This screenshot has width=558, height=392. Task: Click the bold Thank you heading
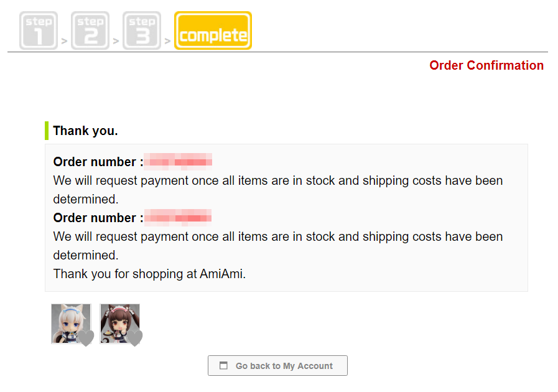85,131
